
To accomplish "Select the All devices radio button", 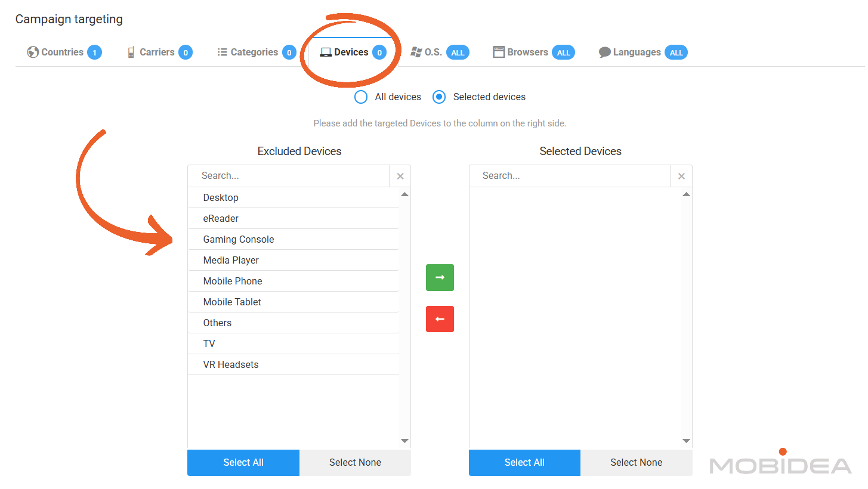I will [361, 97].
